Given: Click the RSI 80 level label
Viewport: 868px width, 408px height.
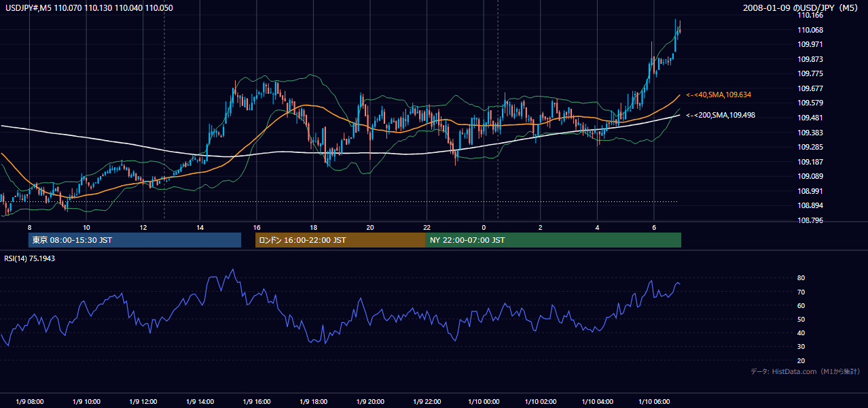Looking at the screenshot, I should (801, 278).
